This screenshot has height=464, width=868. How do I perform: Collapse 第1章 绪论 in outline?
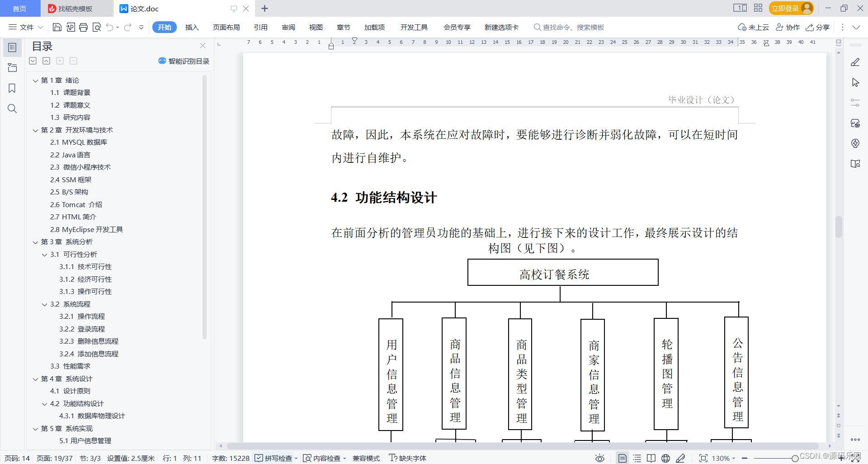coord(35,80)
